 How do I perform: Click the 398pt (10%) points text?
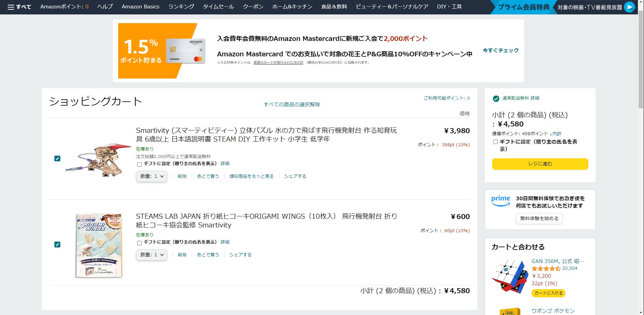[456, 145]
